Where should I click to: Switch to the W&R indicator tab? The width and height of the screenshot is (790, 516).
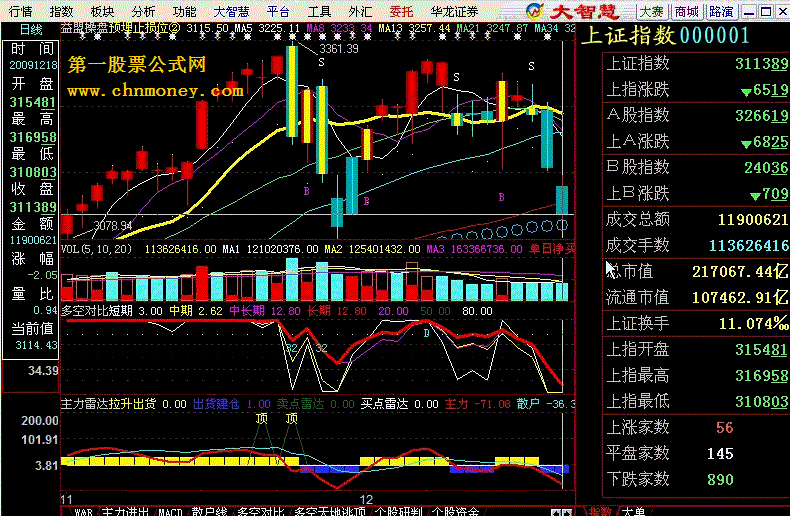click(84, 511)
